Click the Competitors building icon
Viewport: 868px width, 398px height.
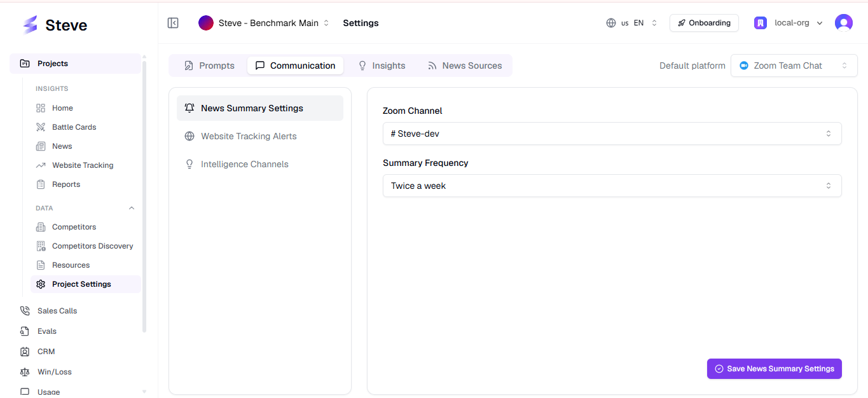click(41, 227)
